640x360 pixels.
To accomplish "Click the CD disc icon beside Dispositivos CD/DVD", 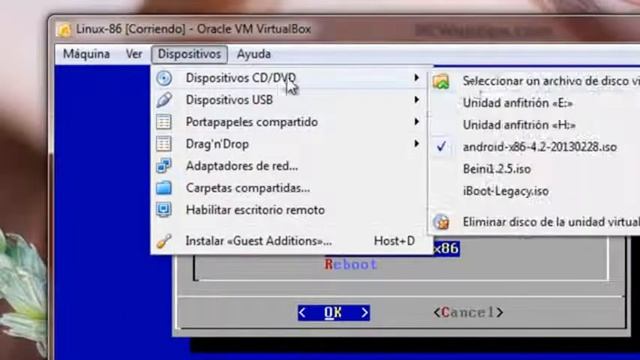I will 164,78.
